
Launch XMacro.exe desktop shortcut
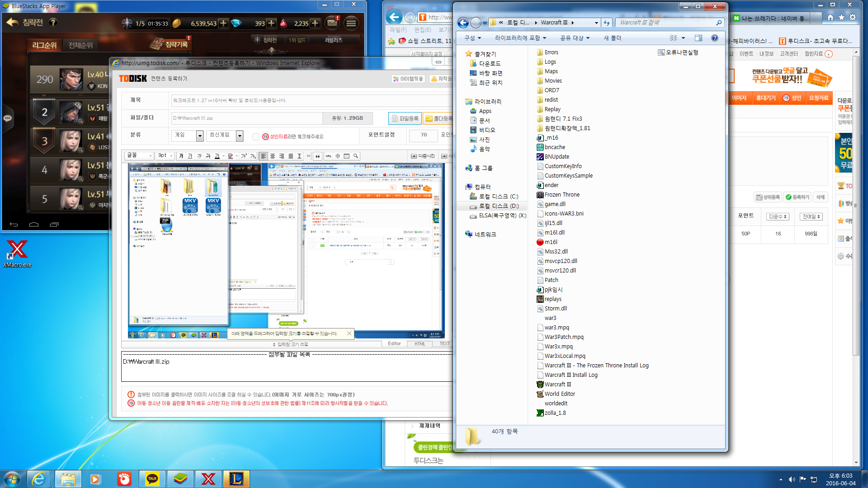click(17, 253)
